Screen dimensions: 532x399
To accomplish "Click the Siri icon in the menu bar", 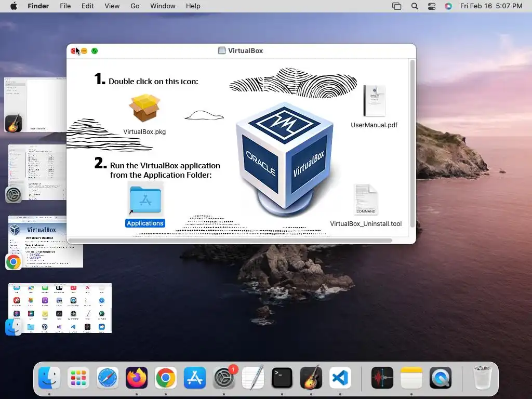I will coord(448,6).
